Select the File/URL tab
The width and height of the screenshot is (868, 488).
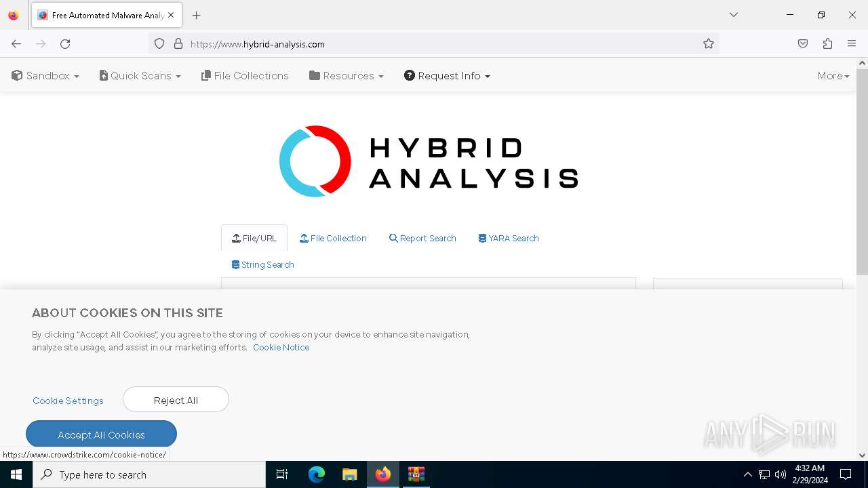(x=254, y=238)
